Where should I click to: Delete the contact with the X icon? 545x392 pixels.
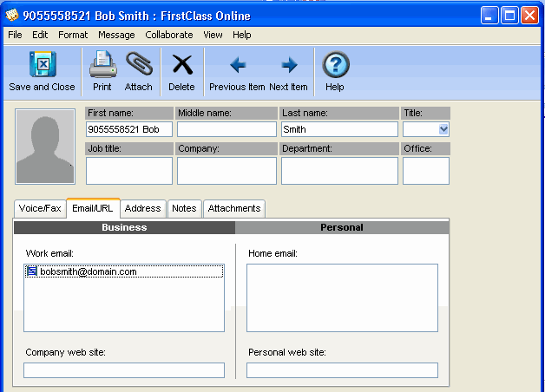point(181,65)
